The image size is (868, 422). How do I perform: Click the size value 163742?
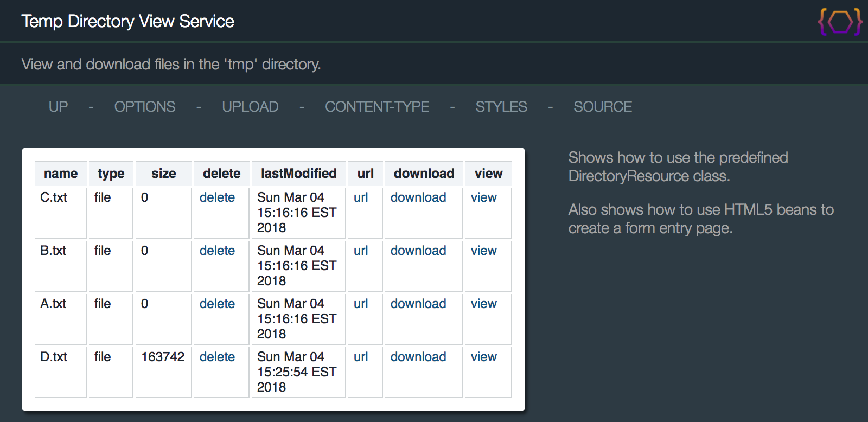coord(163,357)
